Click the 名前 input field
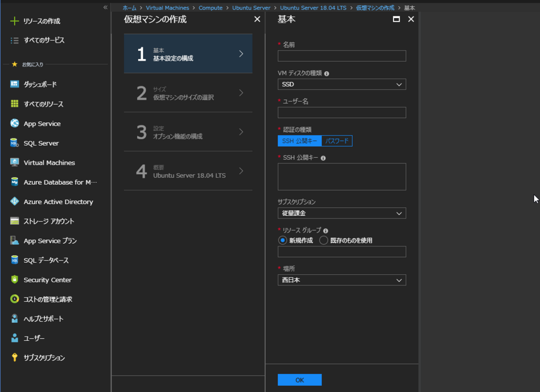The image size is (540, 392). coord(342,56)
